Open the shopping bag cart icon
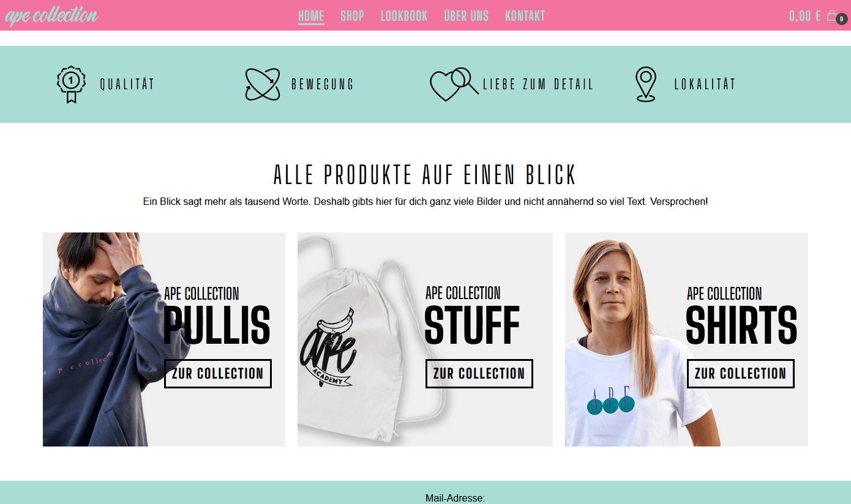Image resolution: width=851 pixels, height=504 pixels. (x=831, y=15)
